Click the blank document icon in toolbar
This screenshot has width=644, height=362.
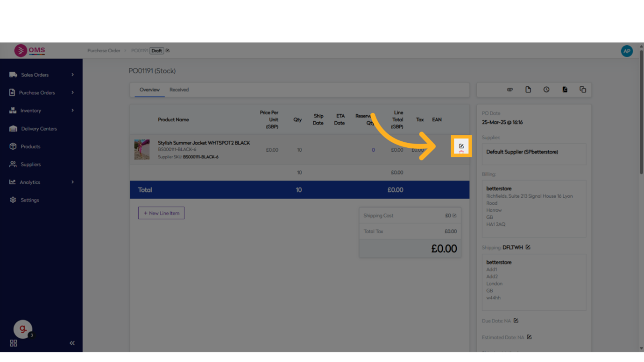click(528, 90)
